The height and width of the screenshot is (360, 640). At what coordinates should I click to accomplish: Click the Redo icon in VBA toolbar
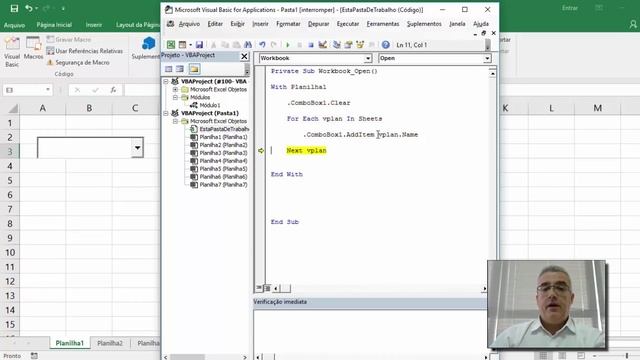tap(274, 44)
